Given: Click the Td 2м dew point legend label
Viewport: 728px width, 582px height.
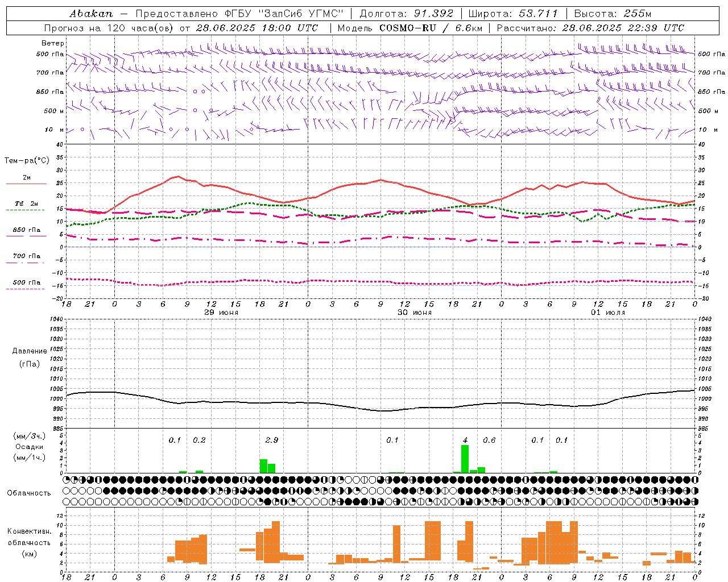Looking at the screenshot, I should [27, 203].
